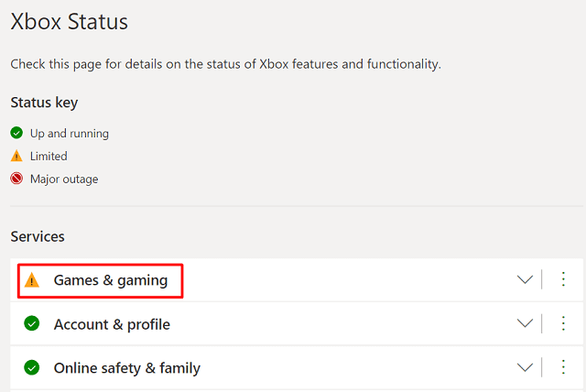Click the Major outage legend text

click(x=64, y=180)
